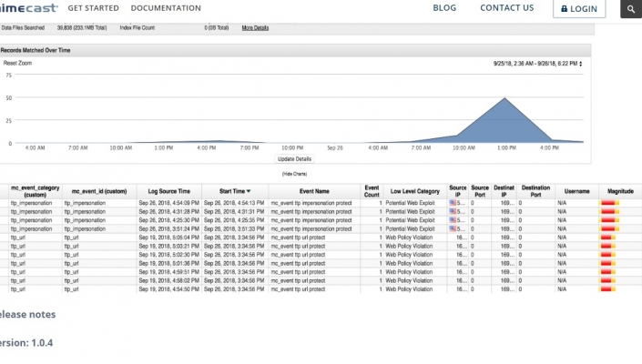Click the Destination Port column header
The image size is (642, 364).
535,191
